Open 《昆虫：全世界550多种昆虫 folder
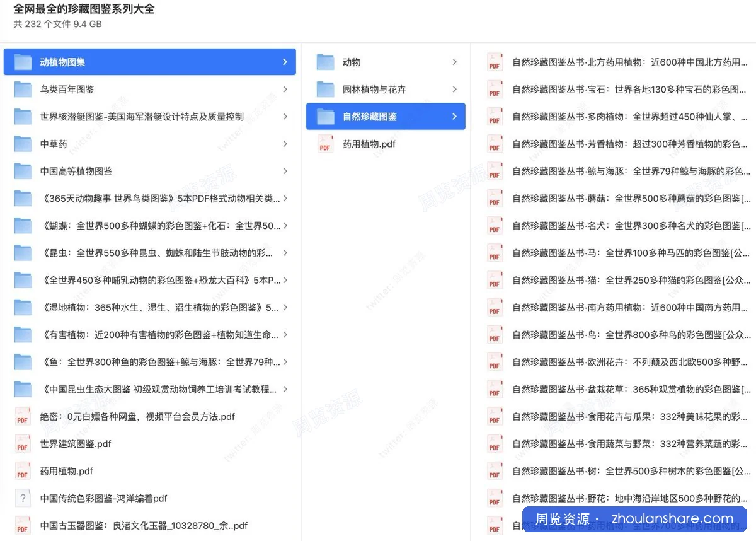 [150, 253]
